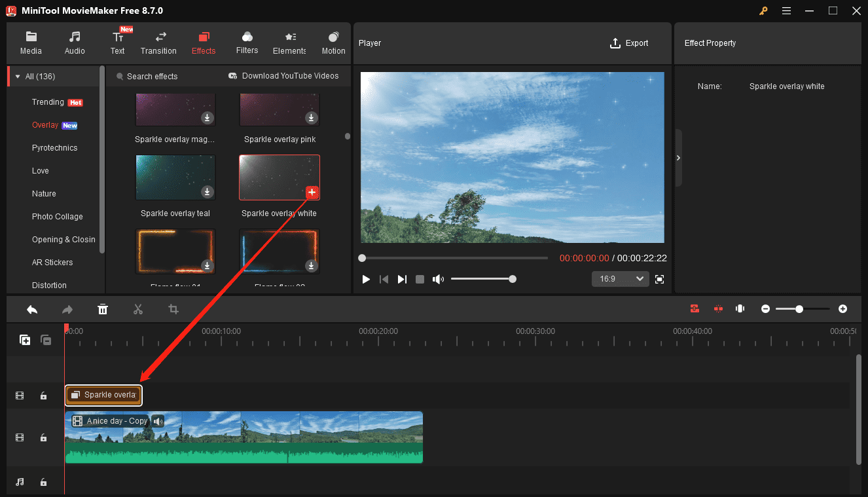
Task: Play the video preview
Action: pyautogui.click(x=366, y=280)
